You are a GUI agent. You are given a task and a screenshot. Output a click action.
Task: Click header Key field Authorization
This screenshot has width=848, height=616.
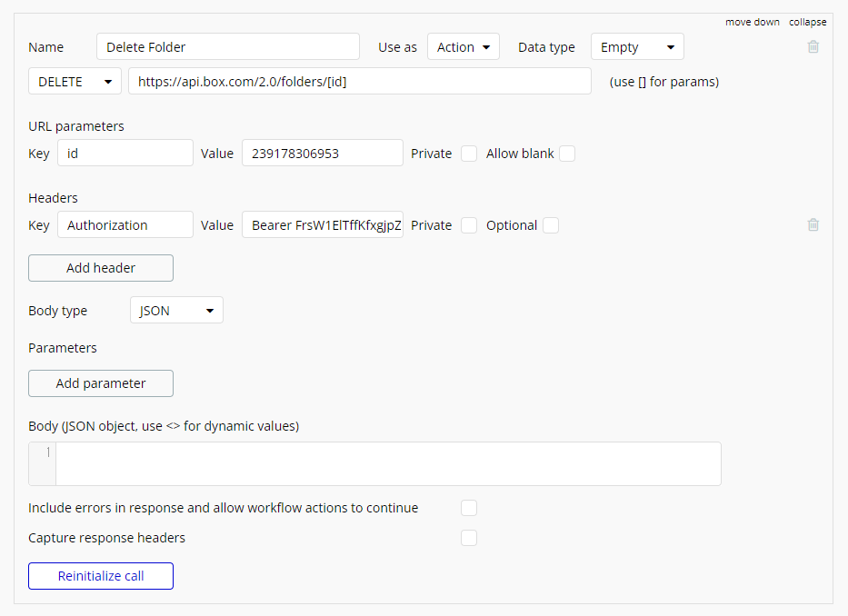tap(125, 225)
